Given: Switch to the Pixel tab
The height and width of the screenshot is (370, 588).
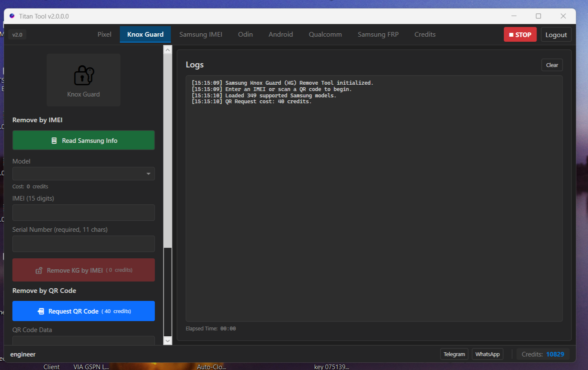Looking at the screenshot, I should 105,35.
